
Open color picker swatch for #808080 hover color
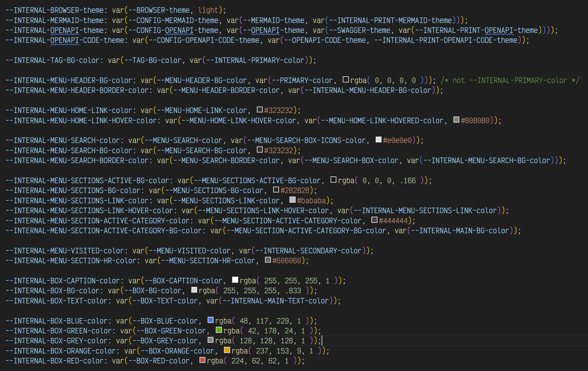click(456, 119)
